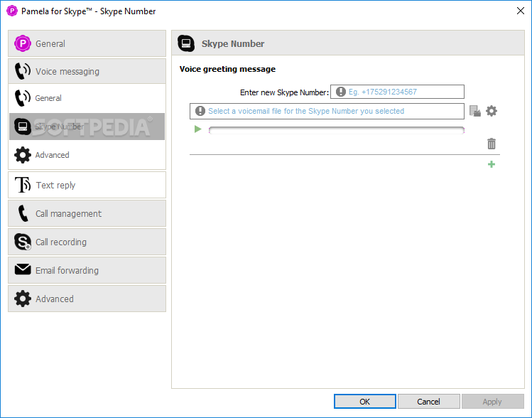Click the Skype Number header icon
The width and height of the screenshot is (532, 418).
(186, 43)
